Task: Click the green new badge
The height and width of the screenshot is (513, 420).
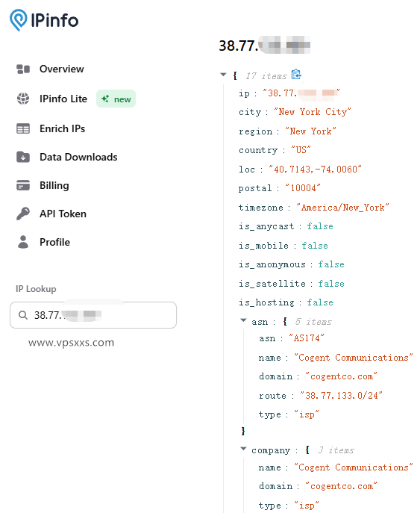Action: point(116,99)
